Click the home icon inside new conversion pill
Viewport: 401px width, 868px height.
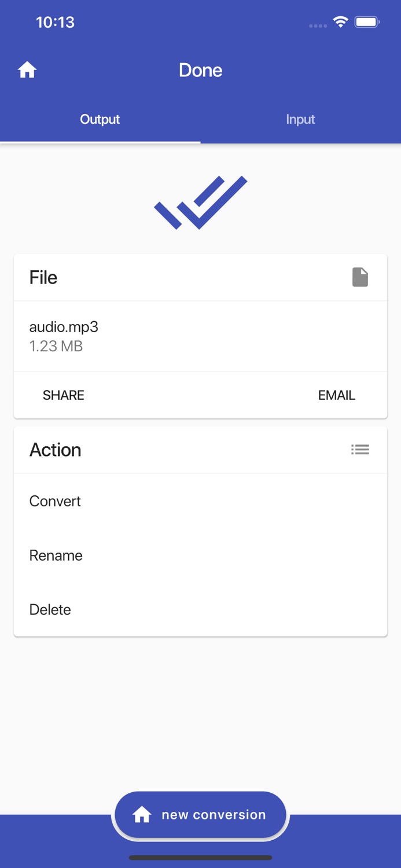tap(141, 814)
